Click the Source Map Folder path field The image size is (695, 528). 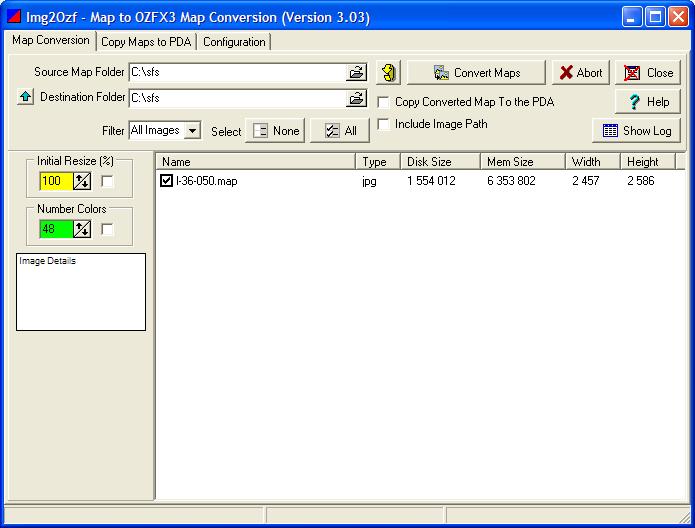pyautogui.click(x=236, y=73)
